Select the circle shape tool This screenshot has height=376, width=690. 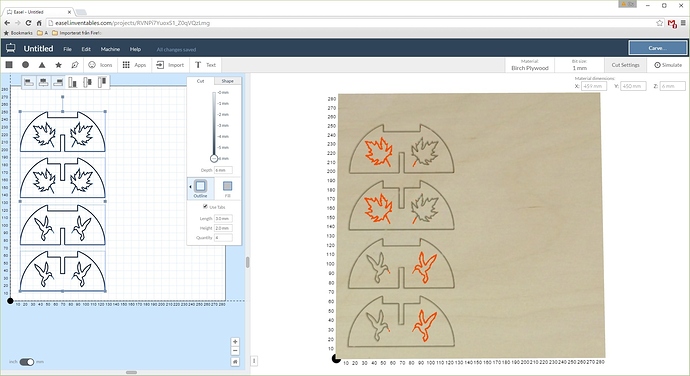point(26,65)
